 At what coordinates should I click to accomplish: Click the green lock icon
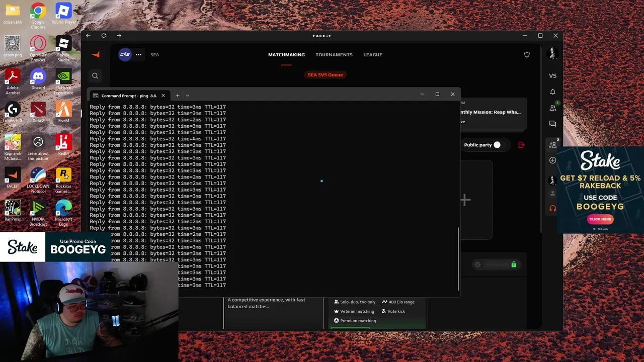(514, 264)
